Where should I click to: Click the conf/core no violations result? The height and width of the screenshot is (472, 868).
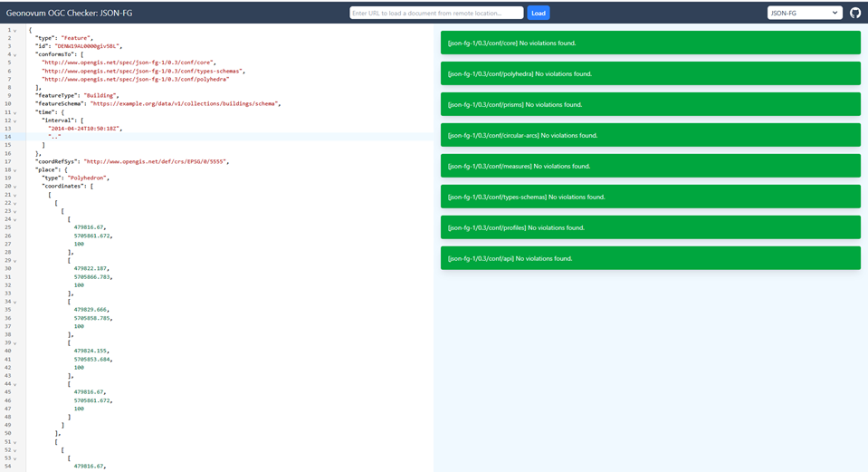pos(650,43)
